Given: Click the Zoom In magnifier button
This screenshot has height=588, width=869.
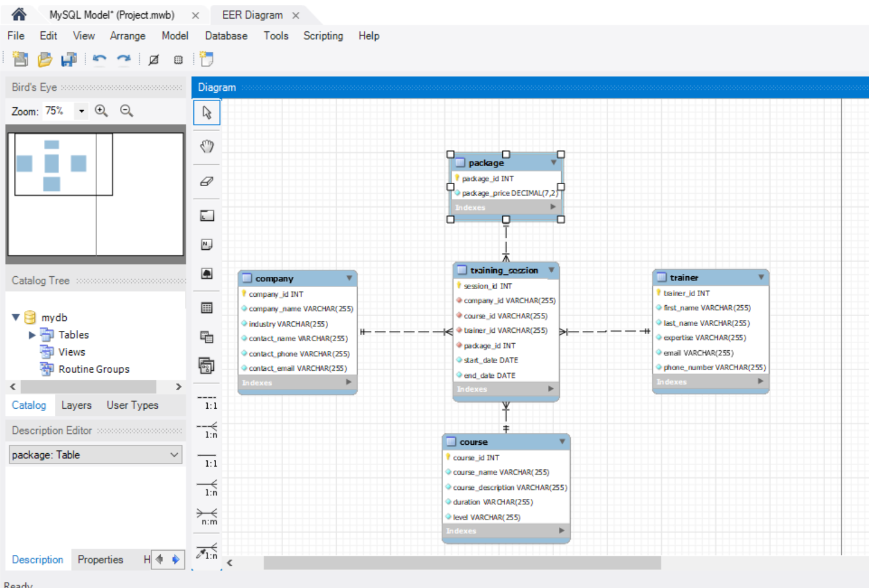Looking at the screenshot, I should [101, 111].
